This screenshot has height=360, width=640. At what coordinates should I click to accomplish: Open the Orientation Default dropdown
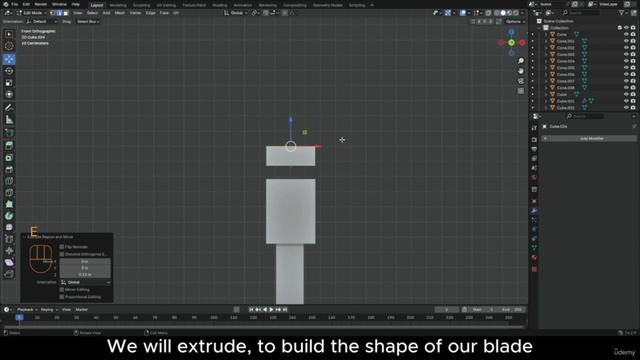click(x=41, y=22)
